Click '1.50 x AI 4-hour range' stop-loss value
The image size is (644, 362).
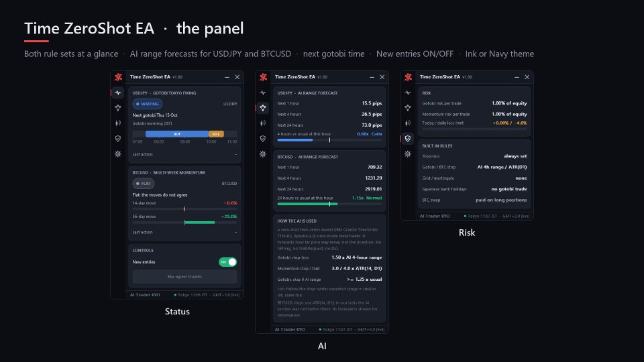click(357, 257)
